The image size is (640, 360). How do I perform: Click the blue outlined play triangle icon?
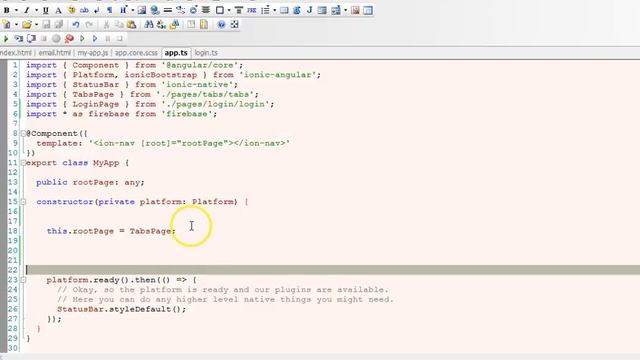point(95,38)
